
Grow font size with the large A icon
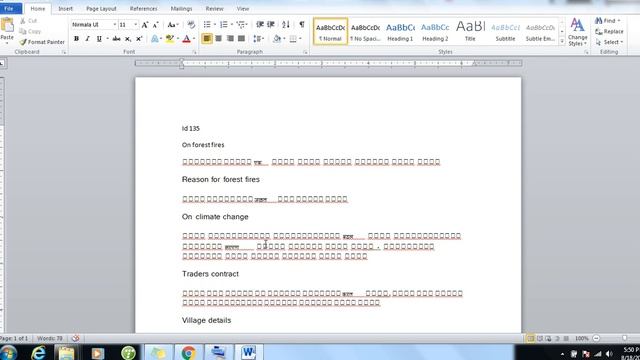[x=145, y=25]
